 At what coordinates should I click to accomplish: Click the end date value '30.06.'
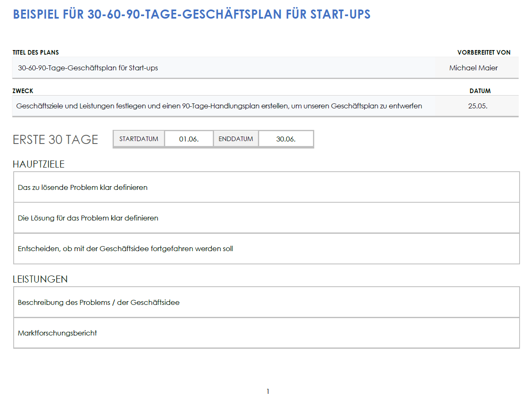pos(286,139)
